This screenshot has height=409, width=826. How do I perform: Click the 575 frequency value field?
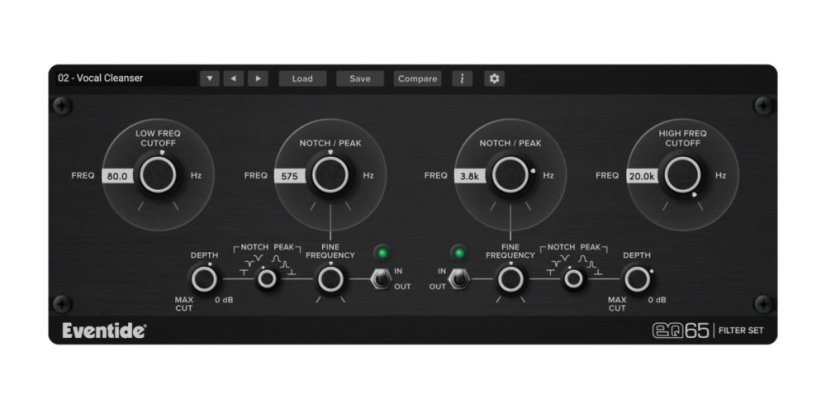point(290,177)
